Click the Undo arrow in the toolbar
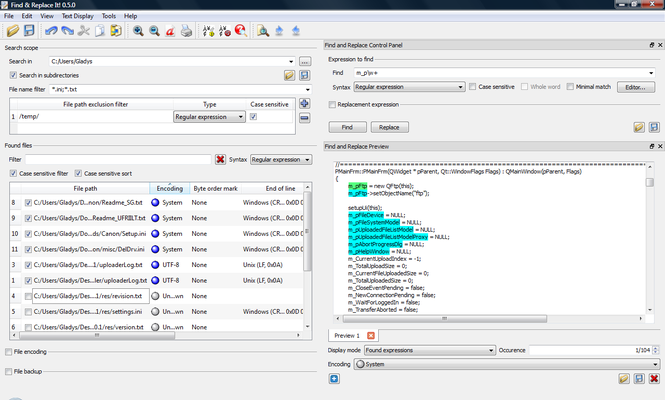Image resolution: width=665 pixels, height=400 pixels. pos(51,31)
